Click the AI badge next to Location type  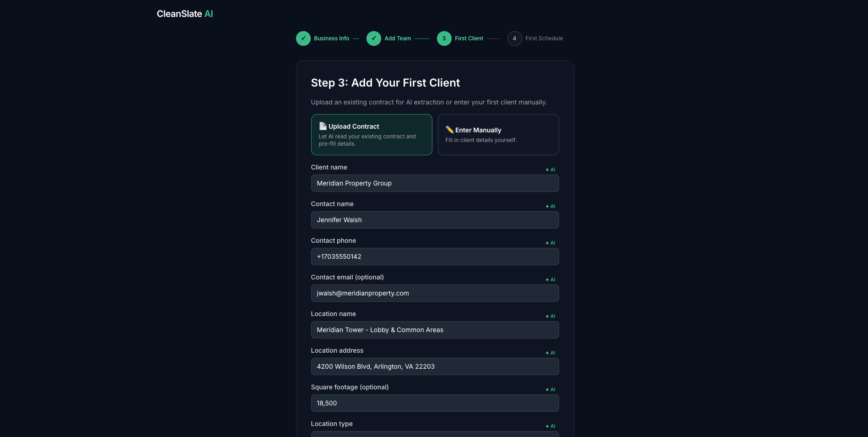pyautogui.click(x=550, y=426)
